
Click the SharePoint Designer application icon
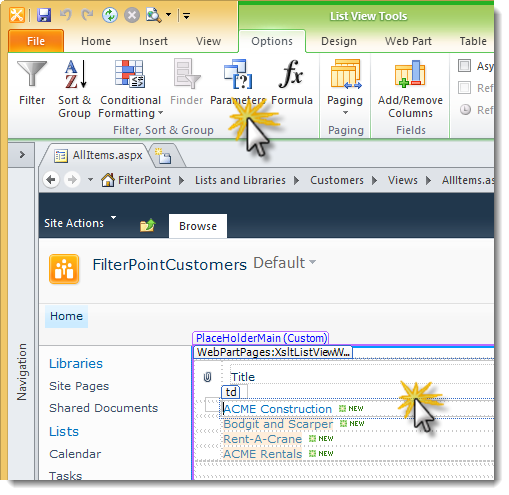click(17, 15)
